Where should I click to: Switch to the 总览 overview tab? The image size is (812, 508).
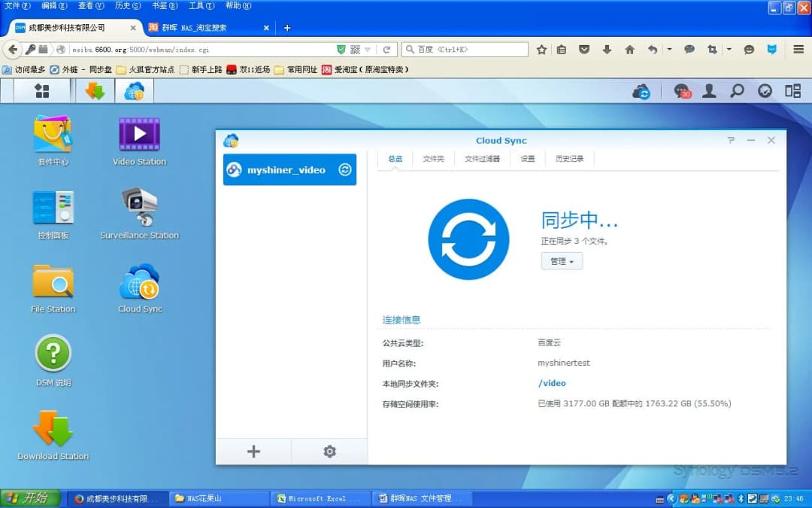395,159
